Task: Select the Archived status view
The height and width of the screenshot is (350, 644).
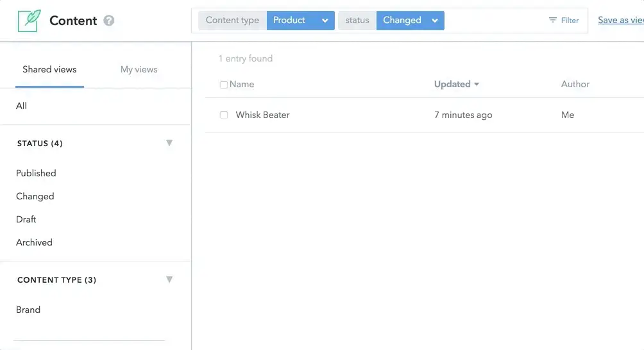Action: [34, 242]
